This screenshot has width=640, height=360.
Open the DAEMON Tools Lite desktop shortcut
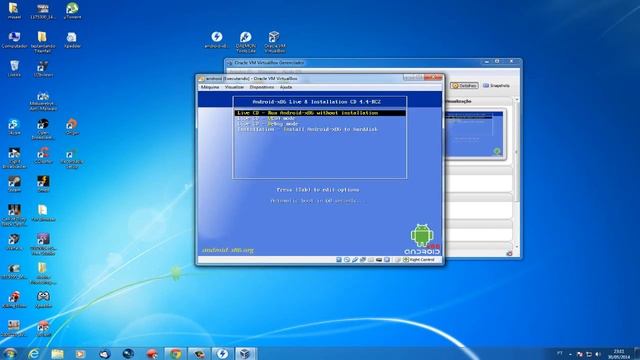246,42
